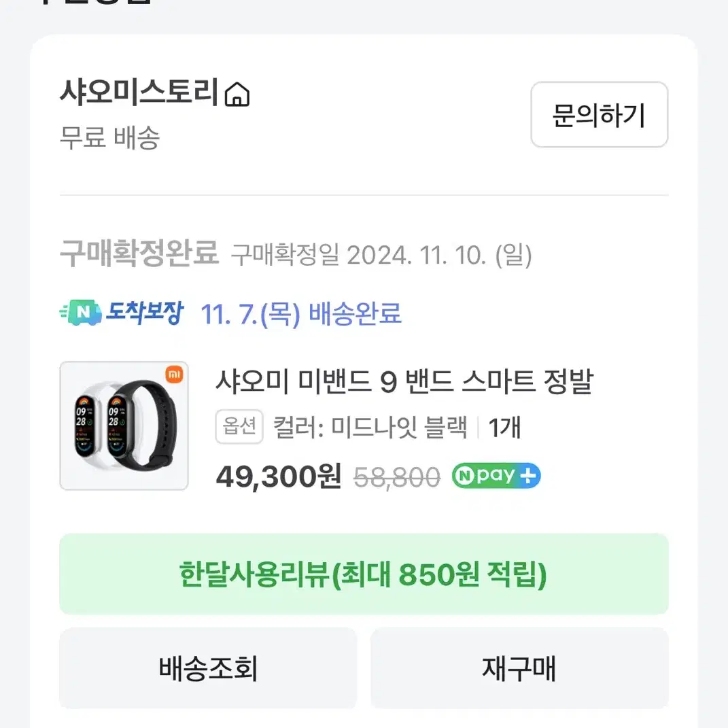Tap the 무료 배송 shipping label
The height and width of the screenshot is (728, 728).
[109, 137]
